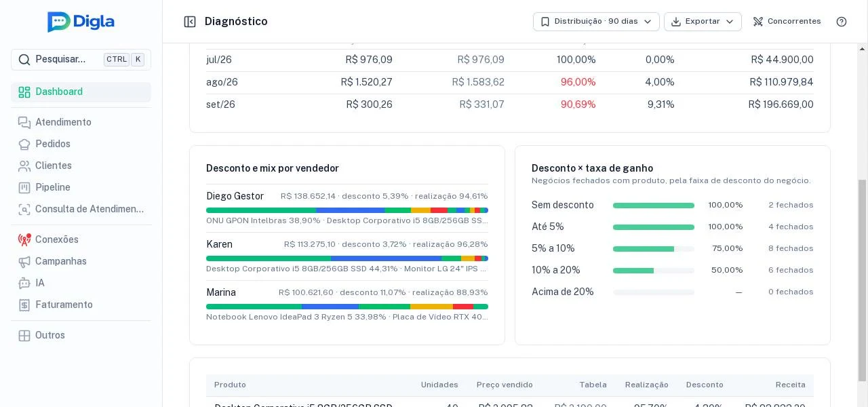This screenshot has width=868, height=407.
Task: Click the Digla logo
Action: coord(81,22)
